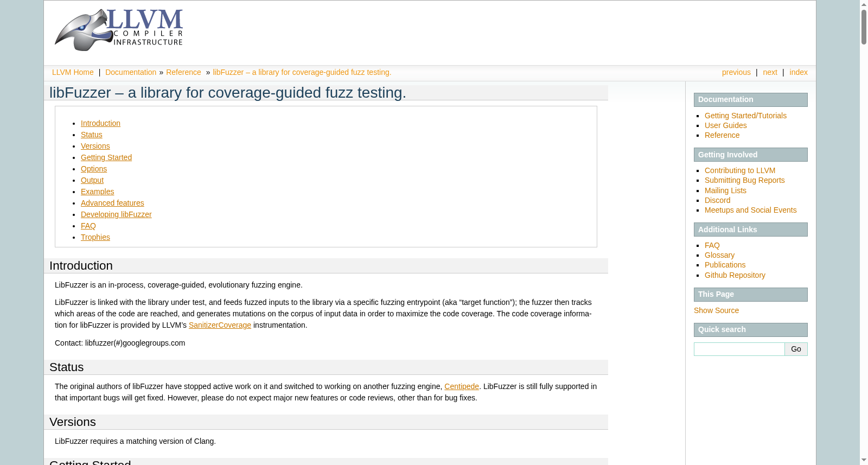Jump to Status in table of contents
The height and width of the screenshot is (465, 868).
[91, 135]
